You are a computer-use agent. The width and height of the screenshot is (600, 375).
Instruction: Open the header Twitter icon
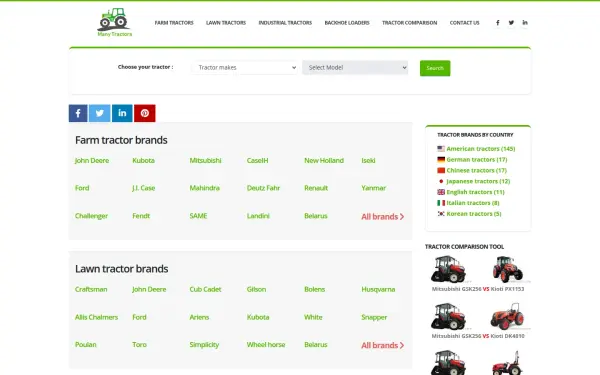coord(511,23)
